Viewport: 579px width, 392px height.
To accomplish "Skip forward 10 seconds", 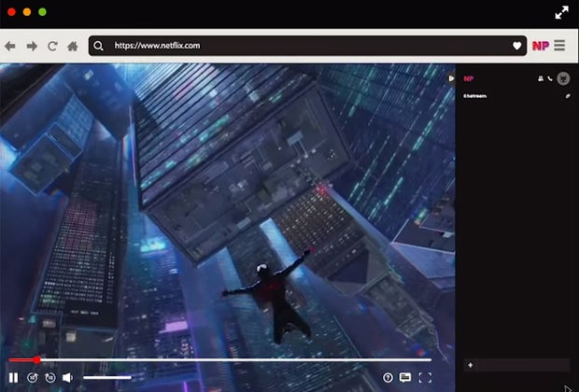I will click(x=50, y=377).
